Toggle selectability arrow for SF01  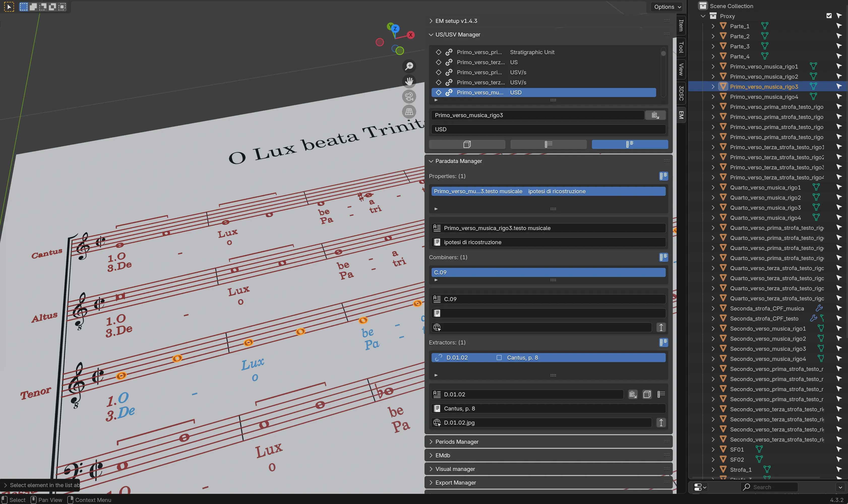[x=839, y=449]
